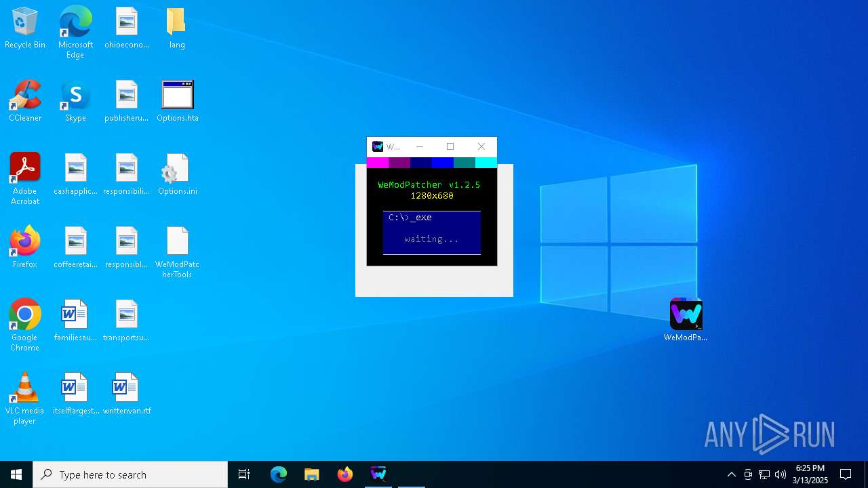This screenshot has height=488, width=868.
Task: Select the Options.hta file icon
Action: coord(178,102)
